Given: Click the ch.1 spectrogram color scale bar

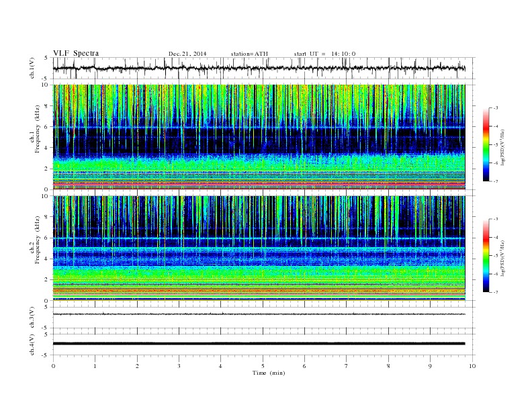Looking at the screenshot, I should 486,144.
